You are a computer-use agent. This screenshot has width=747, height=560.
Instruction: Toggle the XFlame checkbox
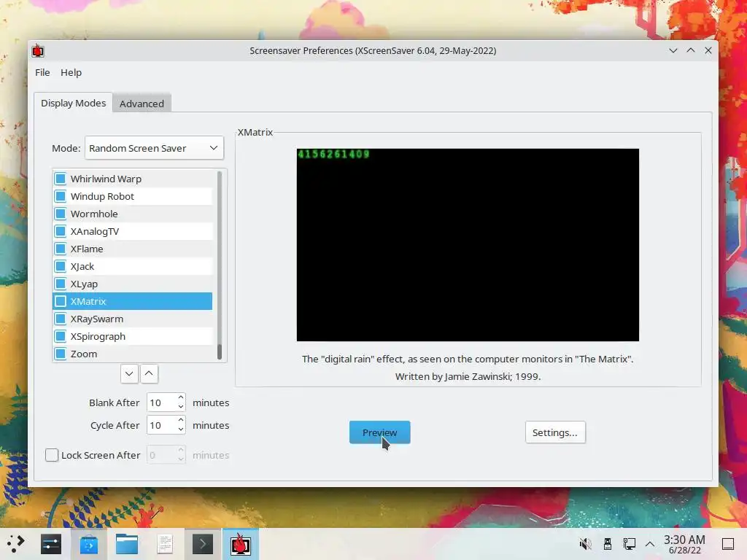[60, 249]
